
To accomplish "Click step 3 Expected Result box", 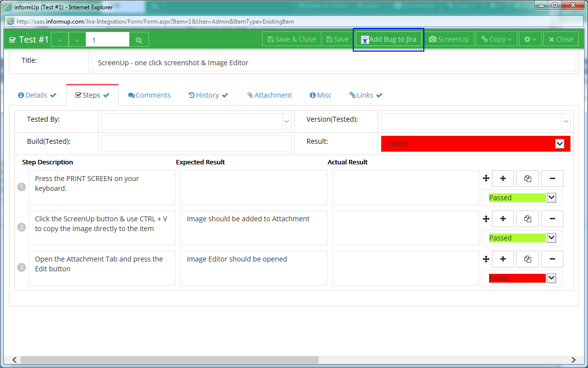I will (x=254, y=268).
